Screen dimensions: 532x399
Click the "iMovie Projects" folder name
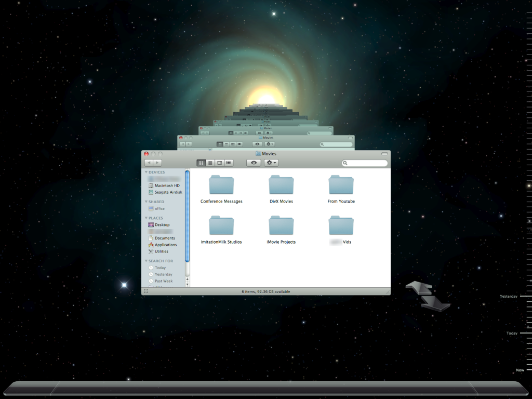point(281,242)
